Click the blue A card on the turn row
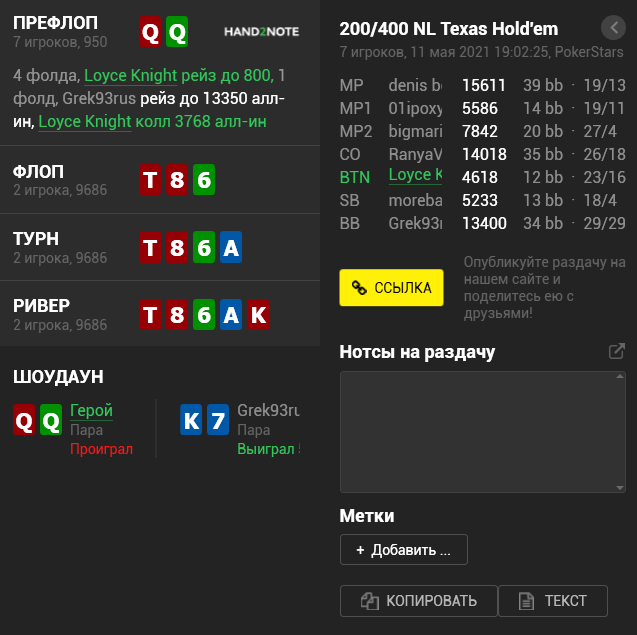 click(231, 247)
